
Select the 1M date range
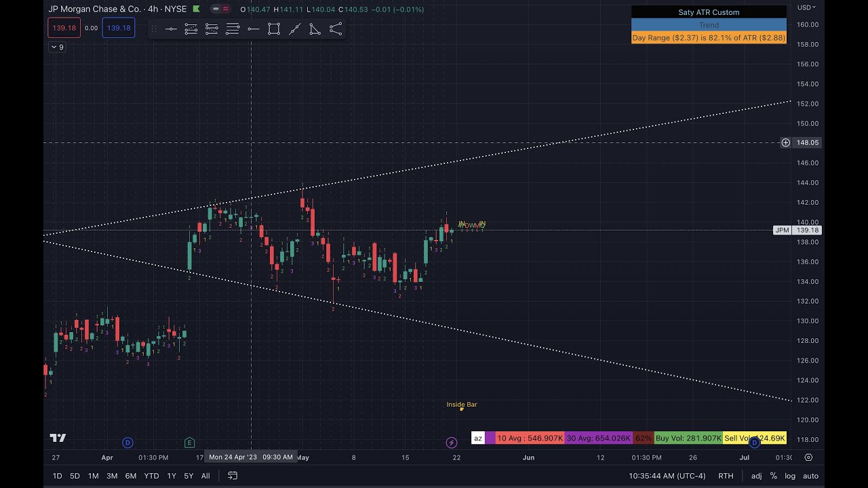pyautogui.click(x=94, y=476)
